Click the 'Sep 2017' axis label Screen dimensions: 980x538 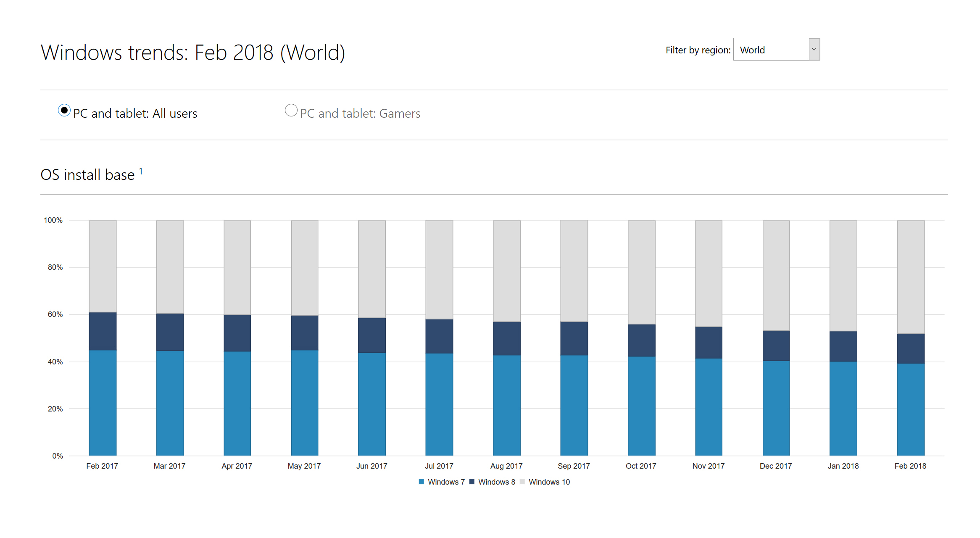point(574,466)
